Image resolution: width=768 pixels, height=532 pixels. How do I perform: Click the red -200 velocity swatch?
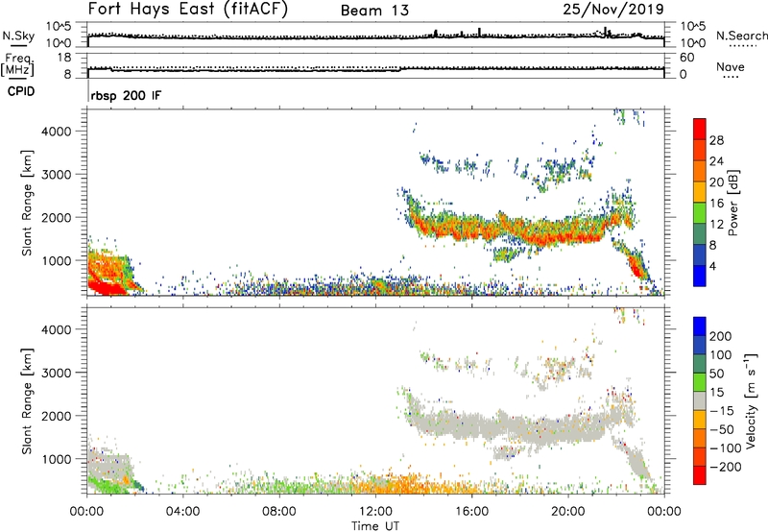(x=700, y=475)
